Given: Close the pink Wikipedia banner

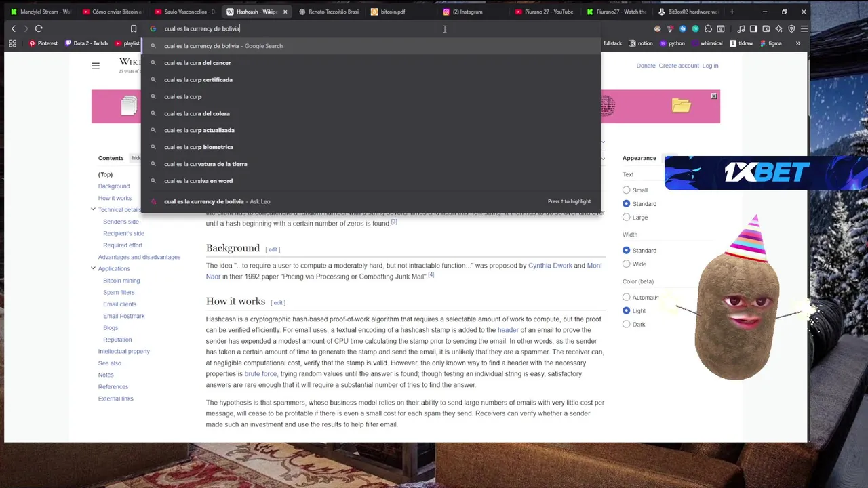Looking at the screenshot, I should point(713,96).
